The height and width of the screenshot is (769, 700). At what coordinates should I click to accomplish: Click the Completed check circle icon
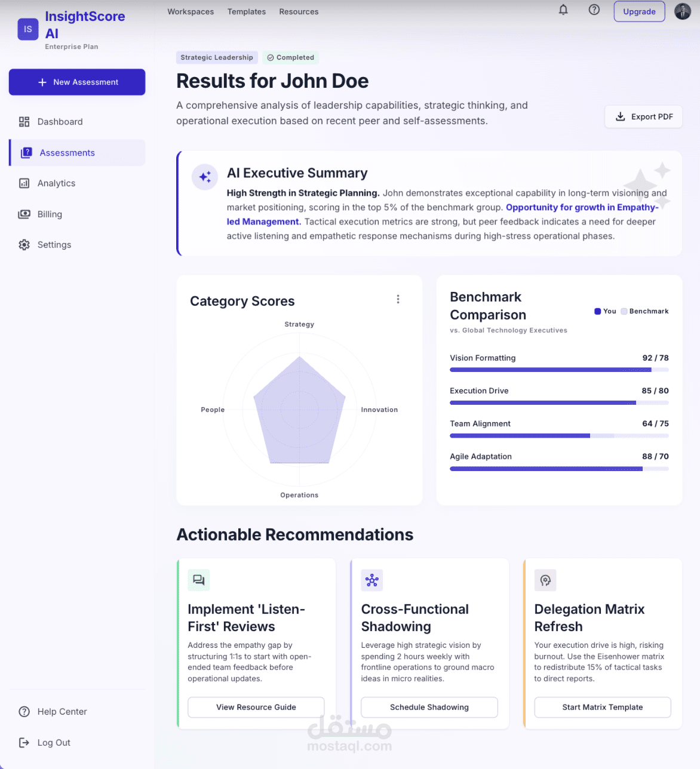point(271,58)
